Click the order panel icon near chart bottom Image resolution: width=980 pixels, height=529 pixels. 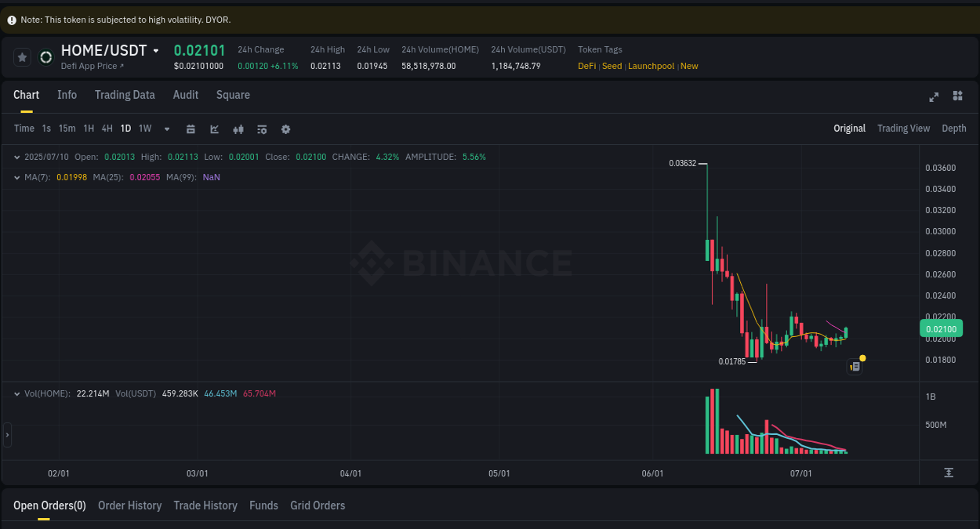(855, 366)
